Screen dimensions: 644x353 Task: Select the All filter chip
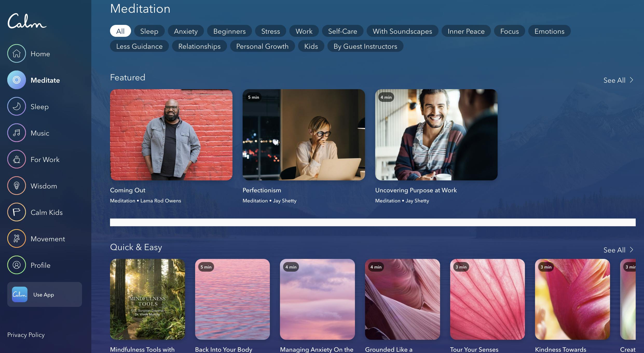point(120,31)
